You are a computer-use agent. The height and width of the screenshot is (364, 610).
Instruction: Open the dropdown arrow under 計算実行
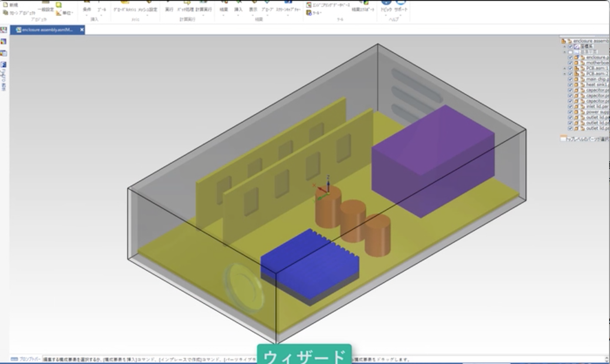203,15
